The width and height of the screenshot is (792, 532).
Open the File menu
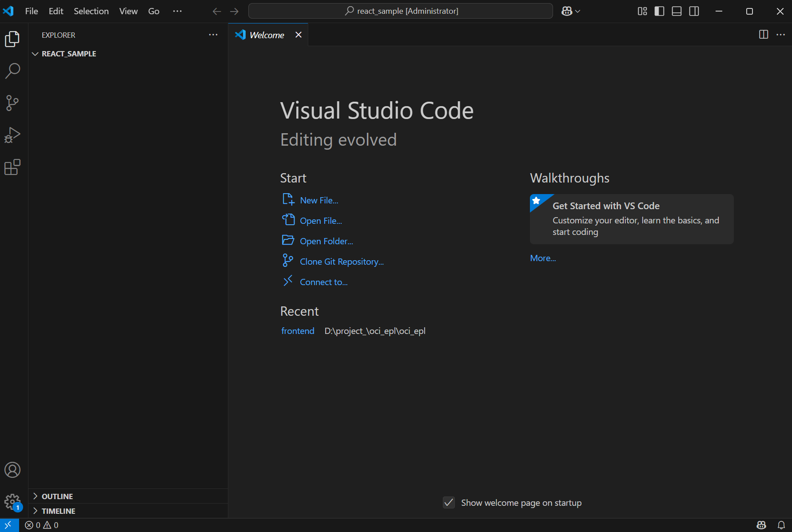[32, 11]
